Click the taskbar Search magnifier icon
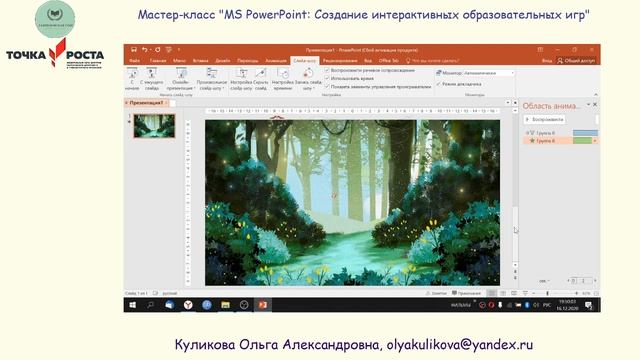Viewport: 640px width, 360px height. tap(151, 305)
